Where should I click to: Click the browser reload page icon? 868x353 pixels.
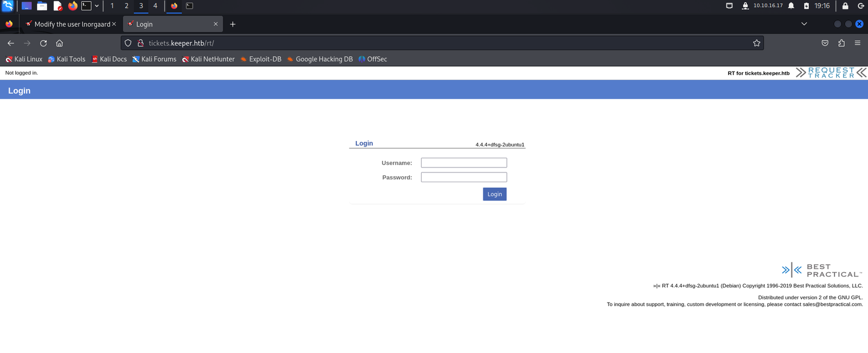coord(43,43)
